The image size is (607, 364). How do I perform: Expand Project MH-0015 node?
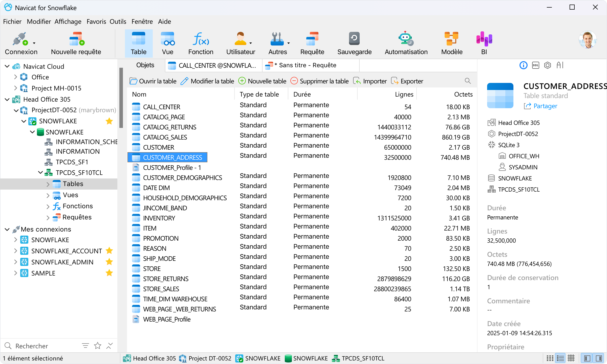click(x=15, y=88)
